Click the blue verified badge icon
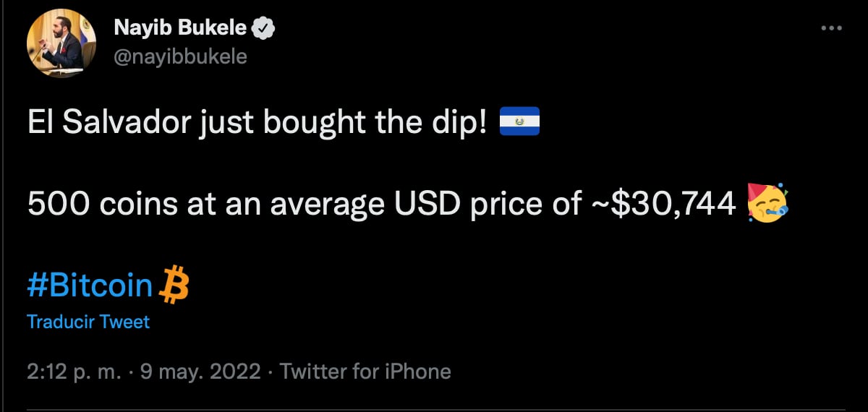 point(261,29)
